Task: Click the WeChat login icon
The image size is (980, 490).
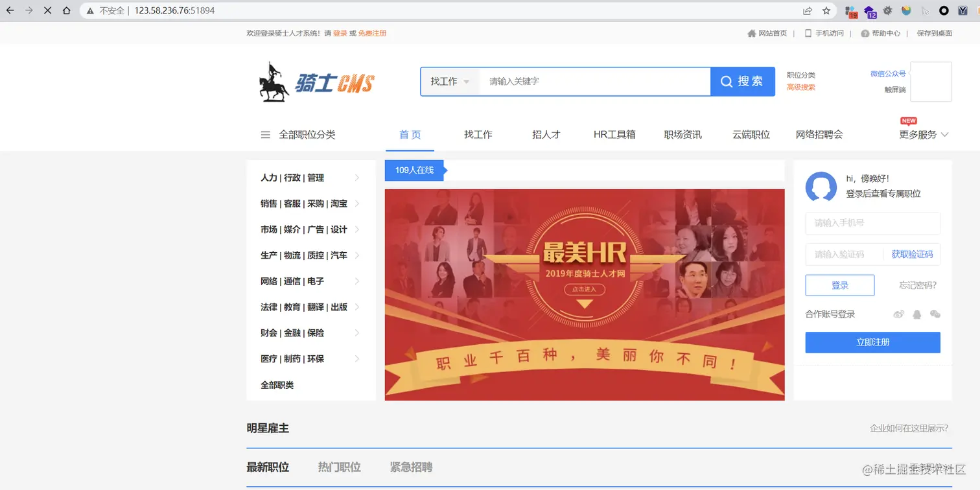Action: (935, 314)
